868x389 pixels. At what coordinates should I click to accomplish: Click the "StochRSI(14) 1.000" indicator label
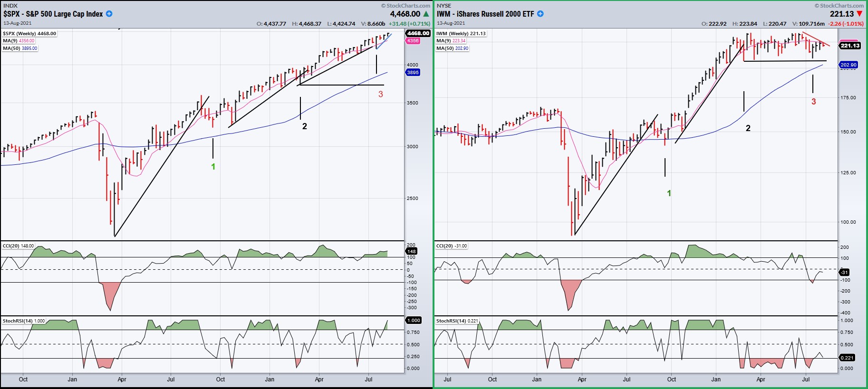pos(24,321)
